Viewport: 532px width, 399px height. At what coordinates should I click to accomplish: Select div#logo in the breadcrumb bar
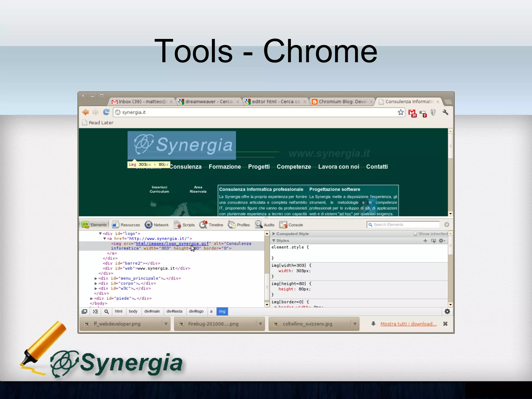pyautogui.click(x=196, y=311)
